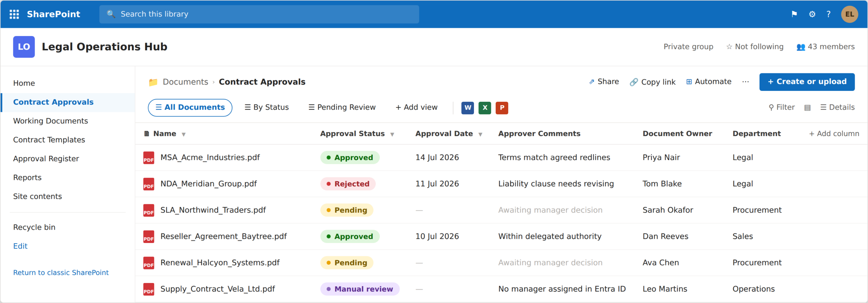Open the Recycle bin
868x303 pixels.
34,227
